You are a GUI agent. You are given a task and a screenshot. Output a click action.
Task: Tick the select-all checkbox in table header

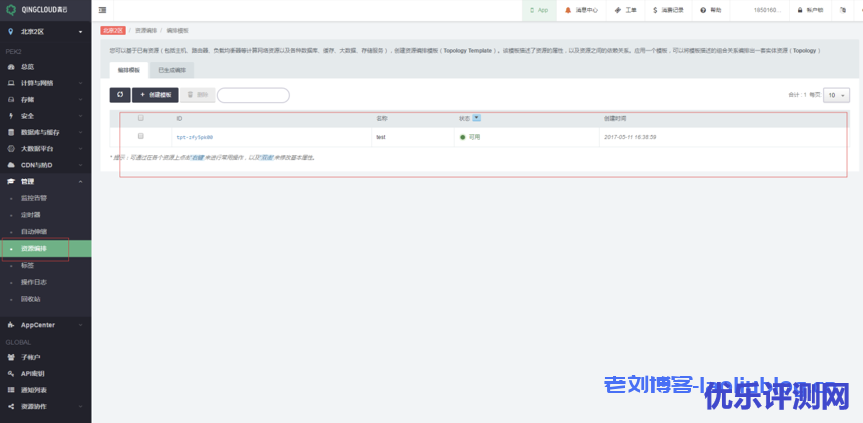[x=141, y=118]
